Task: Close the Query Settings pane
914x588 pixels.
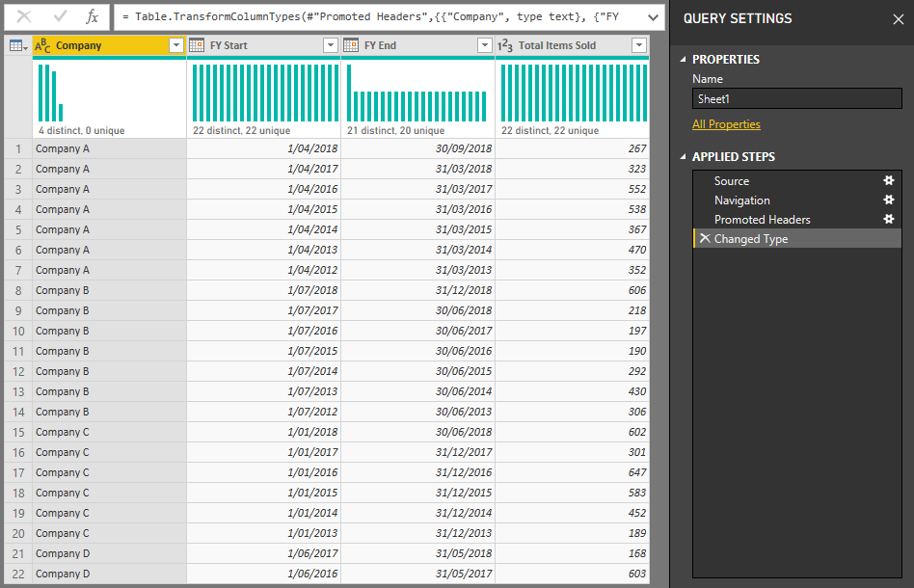Action: coord(900,18)
